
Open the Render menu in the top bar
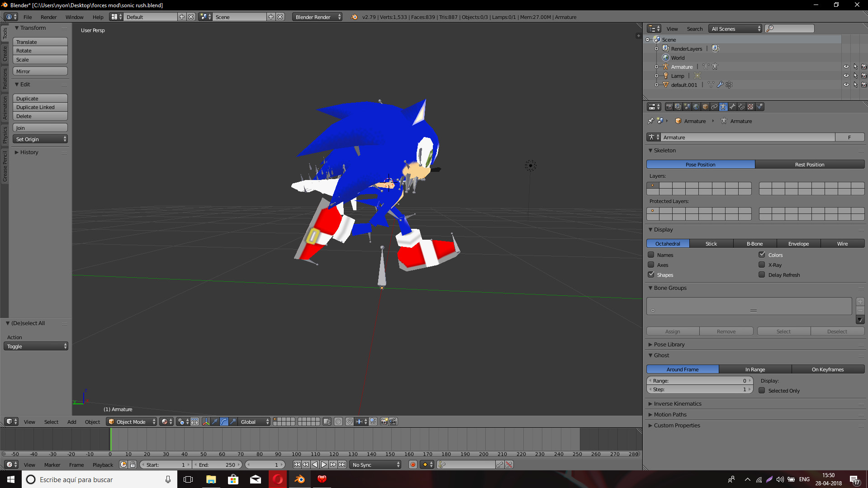point(48,17)
